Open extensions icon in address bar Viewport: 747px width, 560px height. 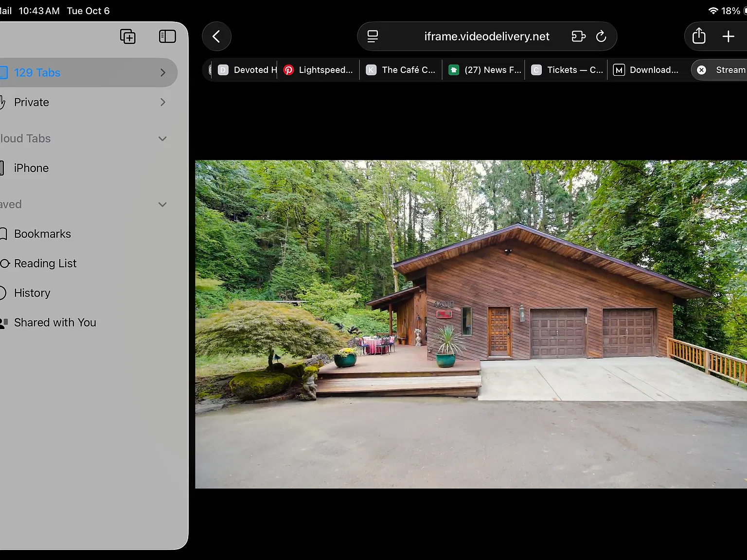click(x=578, y=36)
